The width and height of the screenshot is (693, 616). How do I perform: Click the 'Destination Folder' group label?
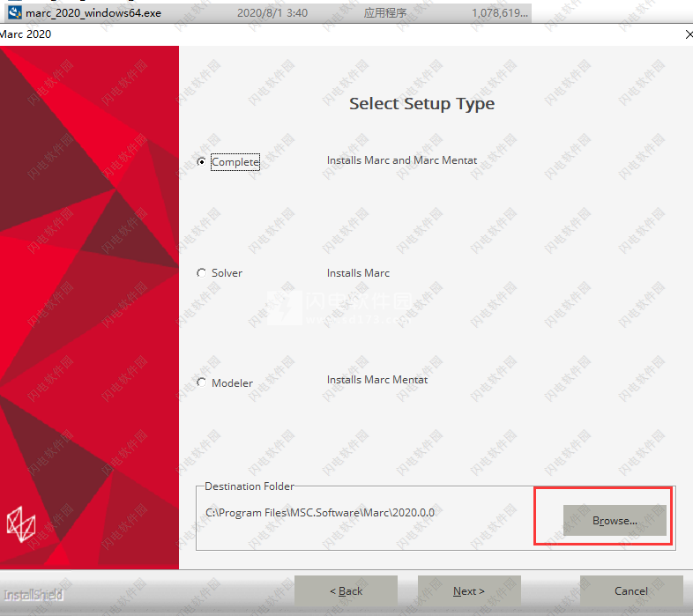tap(250, 486)
